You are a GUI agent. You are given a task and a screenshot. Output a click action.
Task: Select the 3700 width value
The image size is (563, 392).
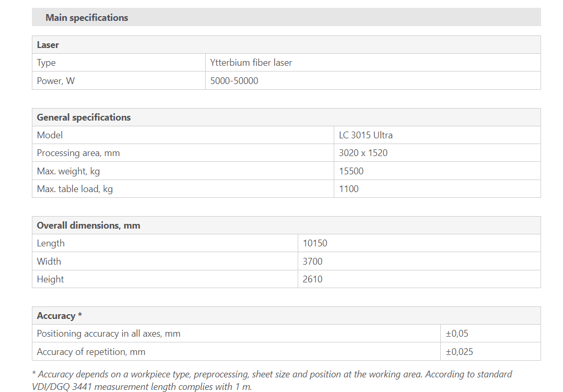click(x=312, y=262)
